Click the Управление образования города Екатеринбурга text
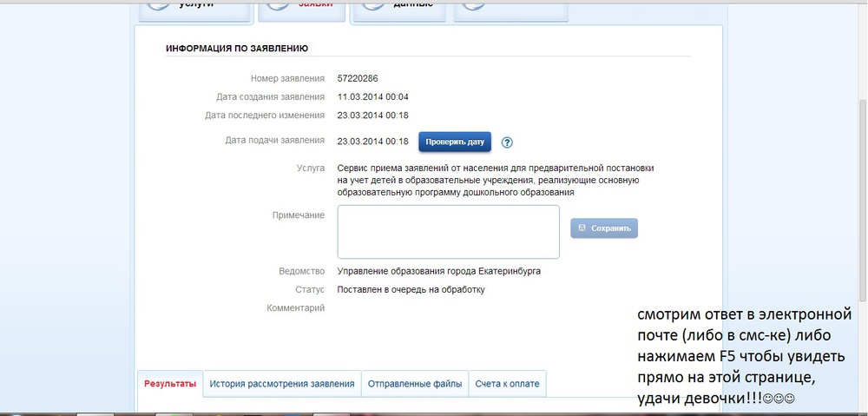Viewport: 868px width, 416px height. 438,271
